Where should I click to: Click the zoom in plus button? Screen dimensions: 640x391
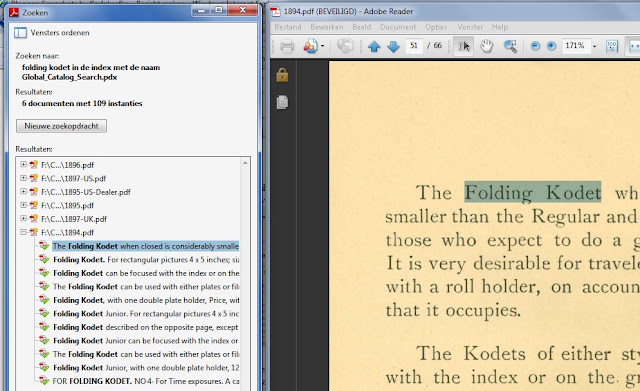click(x=551, y=46)
